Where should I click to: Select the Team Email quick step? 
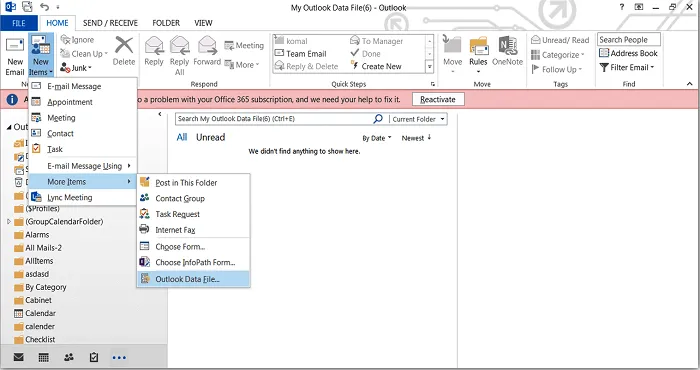point(300,54)
